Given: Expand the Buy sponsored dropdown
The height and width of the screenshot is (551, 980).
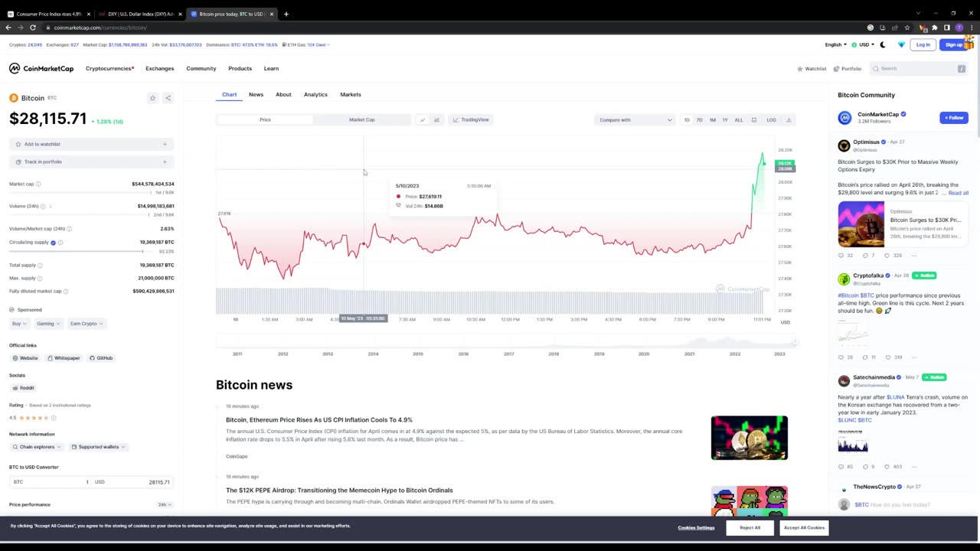Looking at the screenshot, I should (x=19, y=324).
